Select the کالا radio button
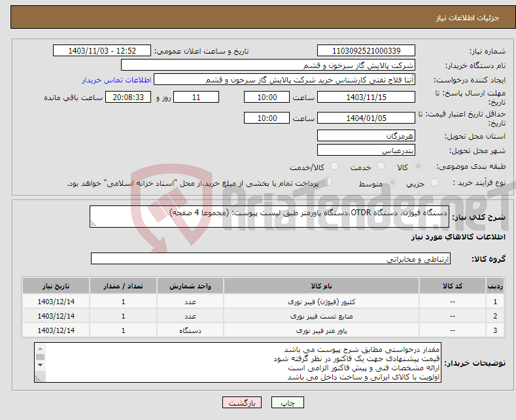 pos(418,166)
